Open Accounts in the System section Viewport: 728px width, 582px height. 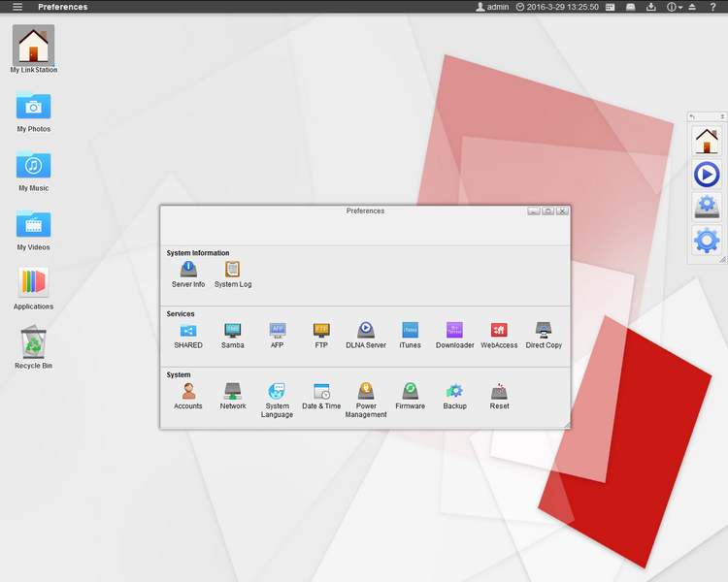pyautogui.click(x=188, y=392)
